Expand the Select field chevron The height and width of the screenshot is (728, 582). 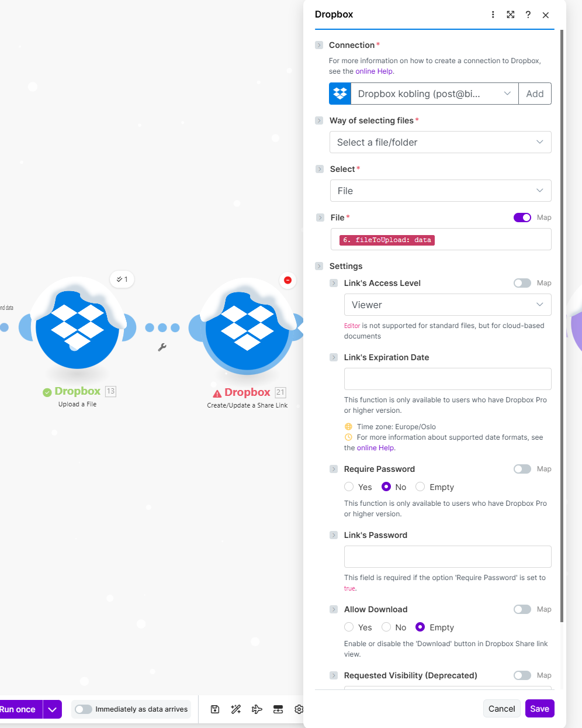tap(320, 169)
